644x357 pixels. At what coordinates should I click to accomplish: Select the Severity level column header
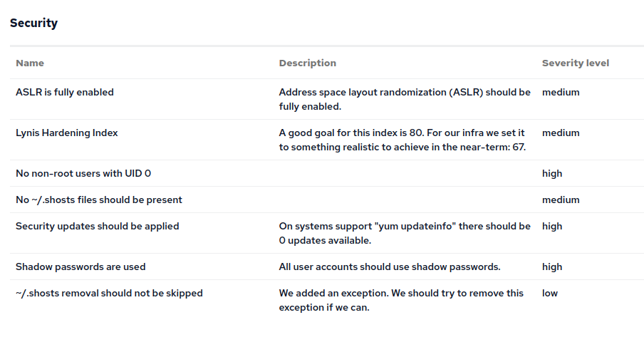click(576, 63)
